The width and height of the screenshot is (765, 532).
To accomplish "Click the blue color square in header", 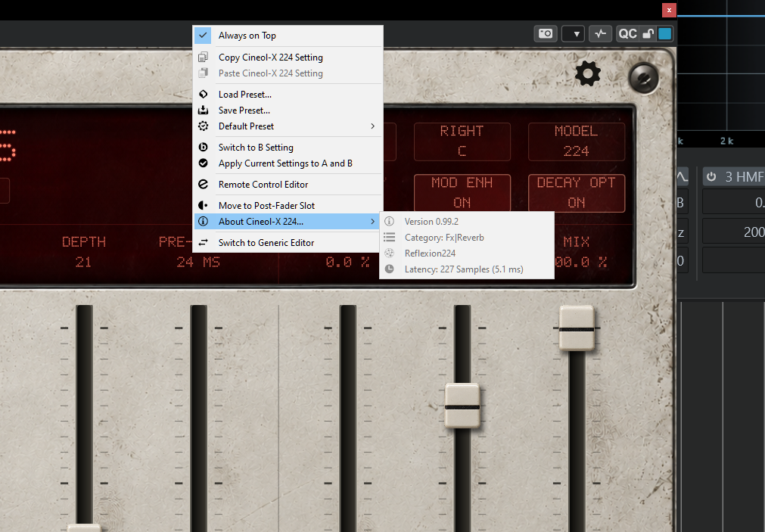I will point(665,34).
